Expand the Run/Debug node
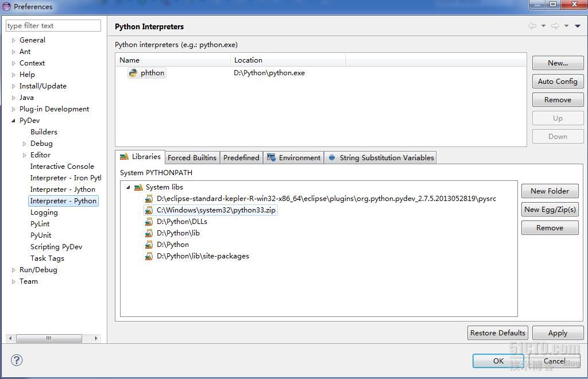Screen dimensions: 588x379 14,270
